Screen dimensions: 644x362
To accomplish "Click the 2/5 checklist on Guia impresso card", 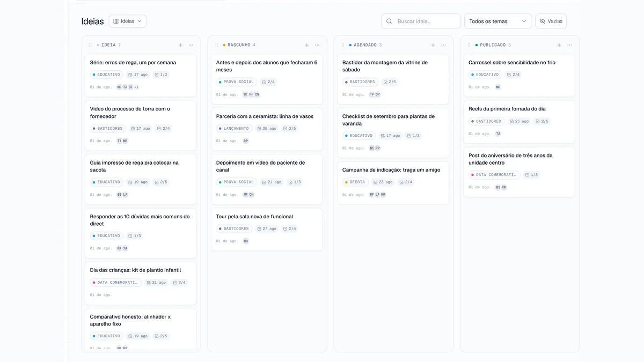I will 161,182.
